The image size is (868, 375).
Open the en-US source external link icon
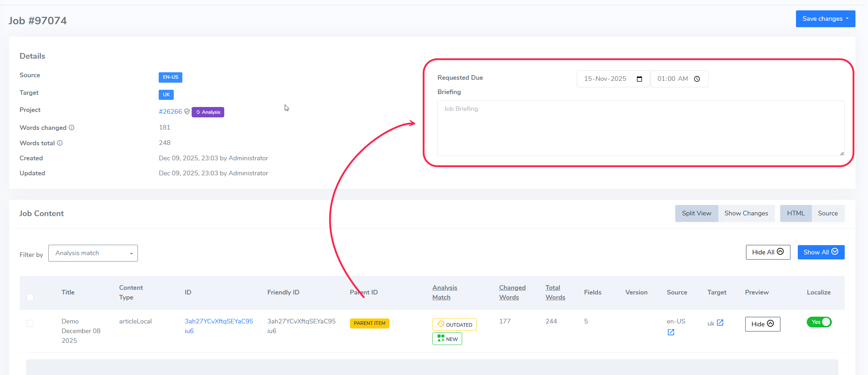pyautogui.click(x=671, y=332)
